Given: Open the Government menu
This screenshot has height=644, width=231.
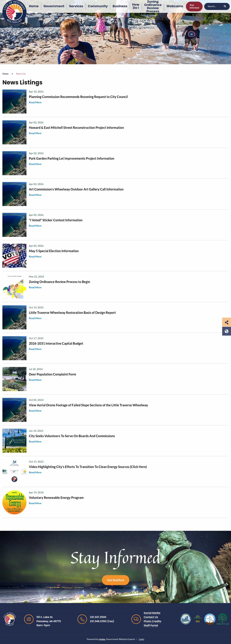Looking at the screenshot, I should [54, 6].
